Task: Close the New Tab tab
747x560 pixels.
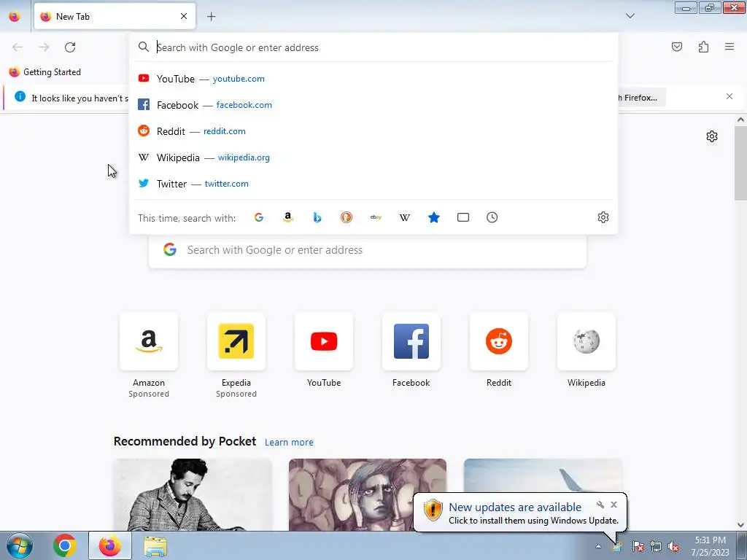Action: click(183, 16)
